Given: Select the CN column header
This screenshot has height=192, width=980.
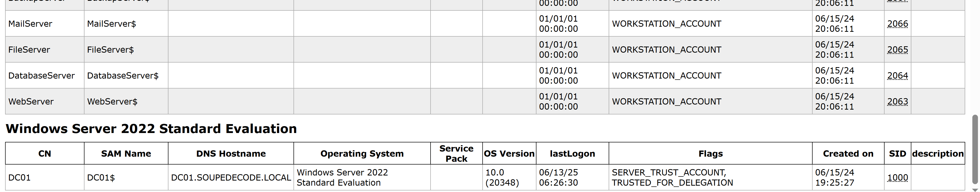Looking at the screenshot, I should coord(45,154).
